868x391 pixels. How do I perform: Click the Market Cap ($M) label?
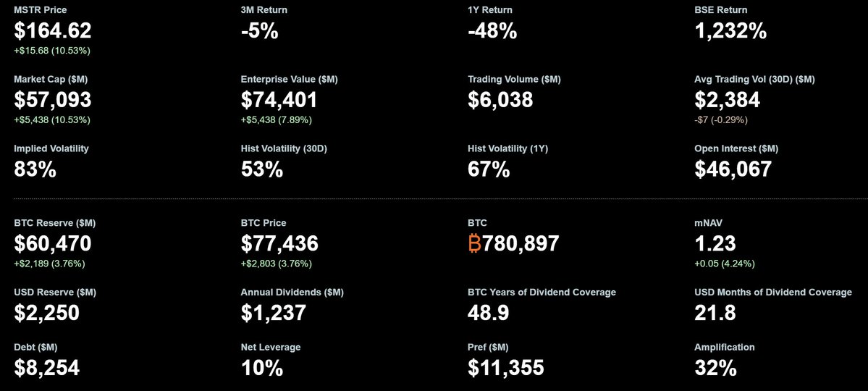[x=51, y=79]
